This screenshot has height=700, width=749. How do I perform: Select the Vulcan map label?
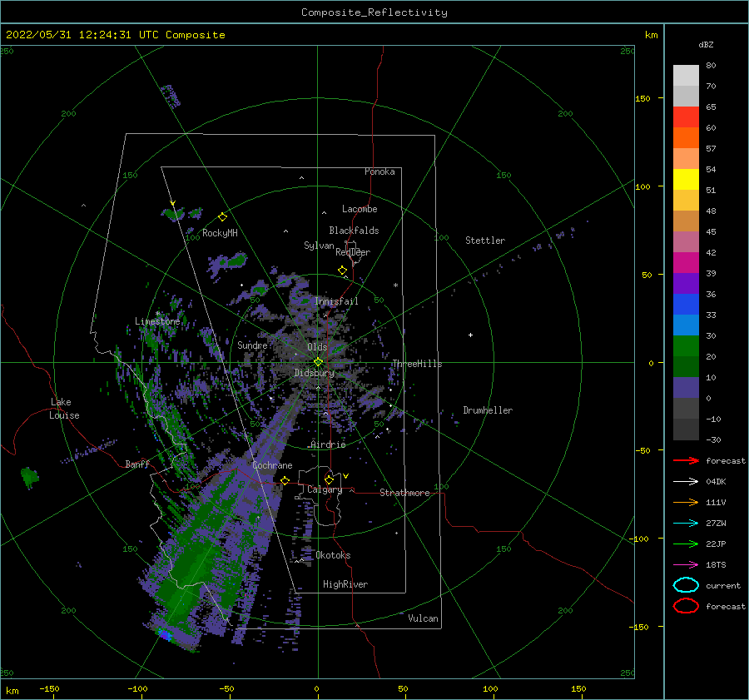coord(423,618)
